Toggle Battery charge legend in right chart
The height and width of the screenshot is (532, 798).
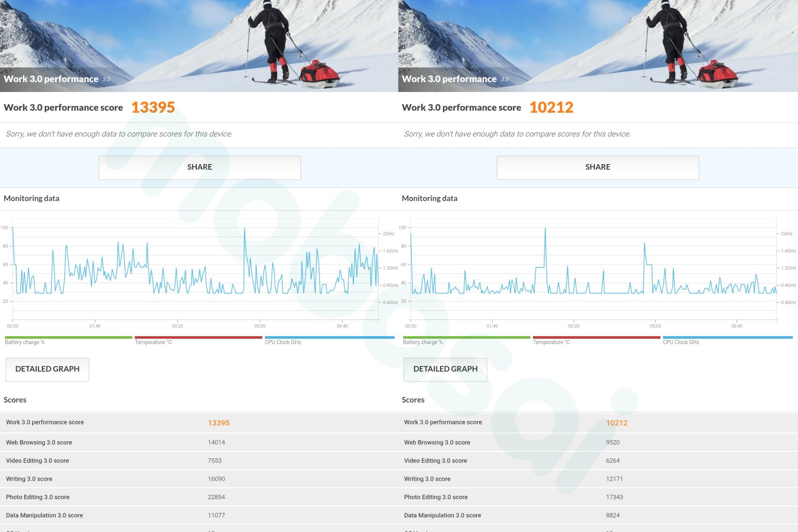466,340
